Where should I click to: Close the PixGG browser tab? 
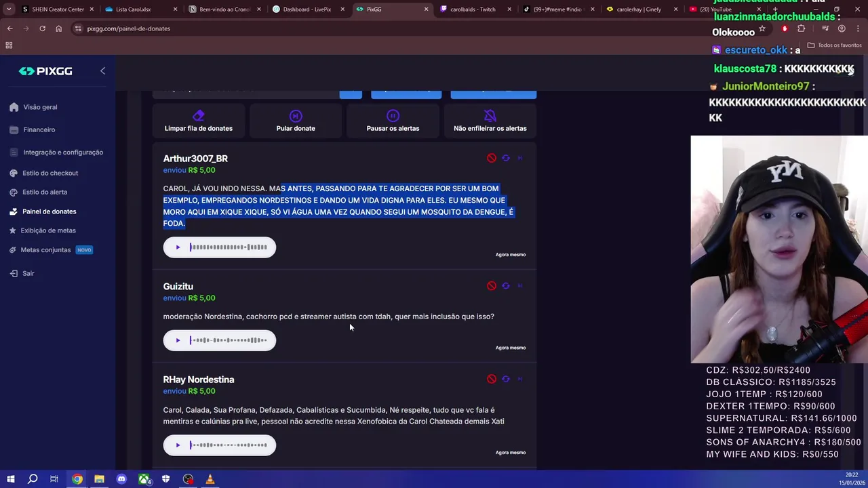426,9
